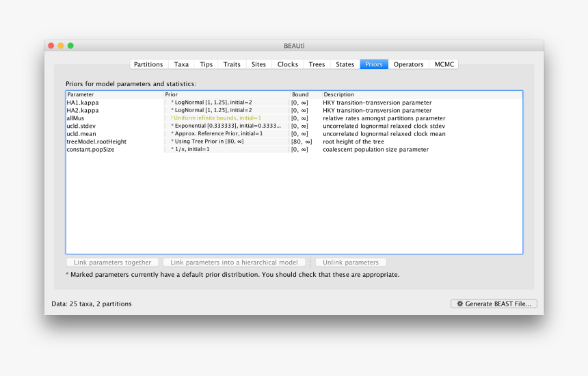Select the constant.popSize parameter name
Viewport: 588px width, 376px height.
coord(90,150)
